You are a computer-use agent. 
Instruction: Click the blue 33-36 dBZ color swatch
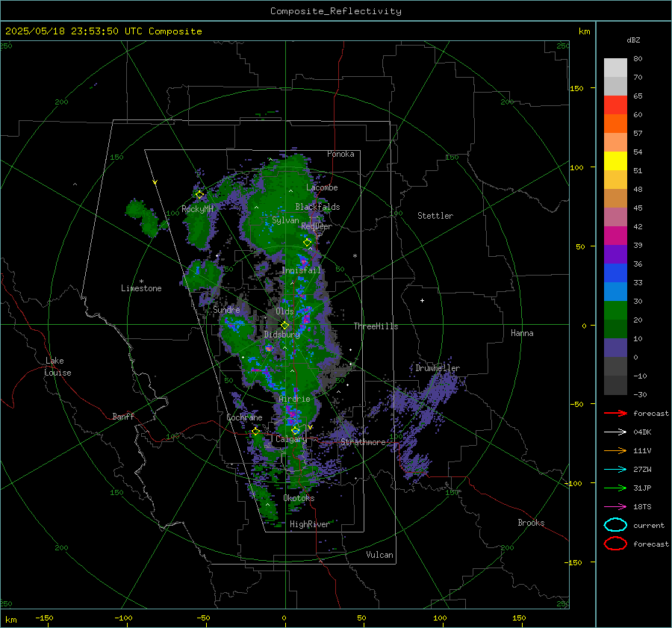(x=615, y=273)
